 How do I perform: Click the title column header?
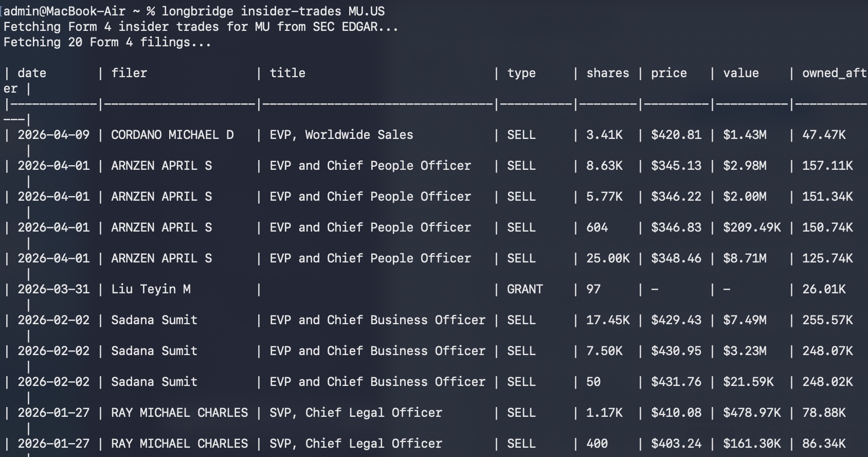coord(287,73)
